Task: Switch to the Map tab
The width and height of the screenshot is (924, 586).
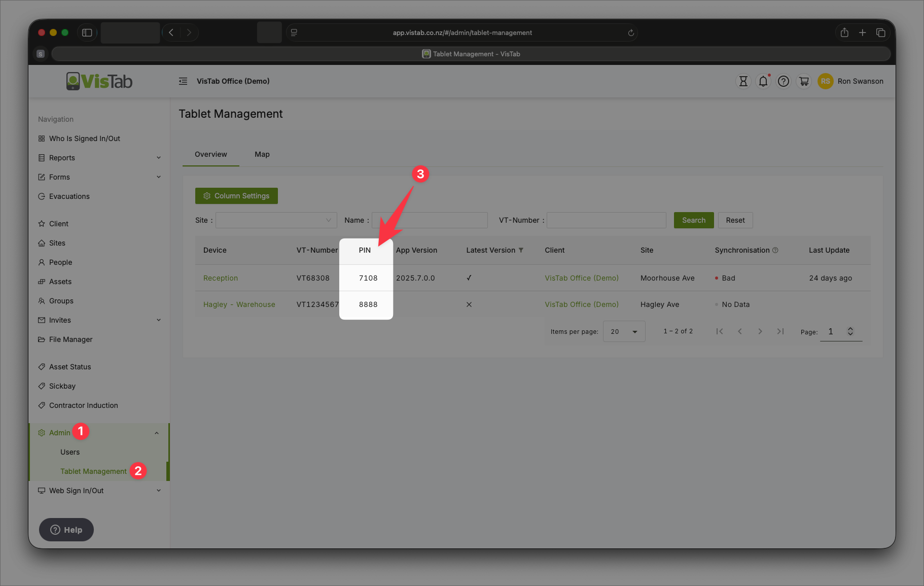Action: [x=262, y=154]
